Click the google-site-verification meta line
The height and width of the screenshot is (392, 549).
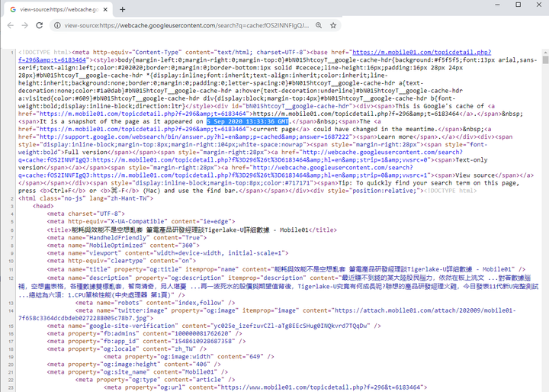[x=213, y=326]
